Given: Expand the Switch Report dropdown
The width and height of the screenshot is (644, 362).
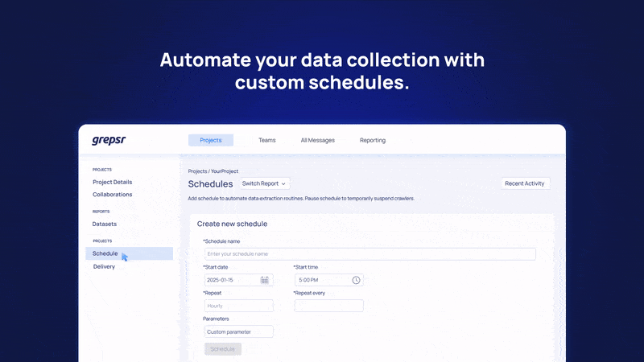Looking at the screenshot, I should tap(264, 183).
